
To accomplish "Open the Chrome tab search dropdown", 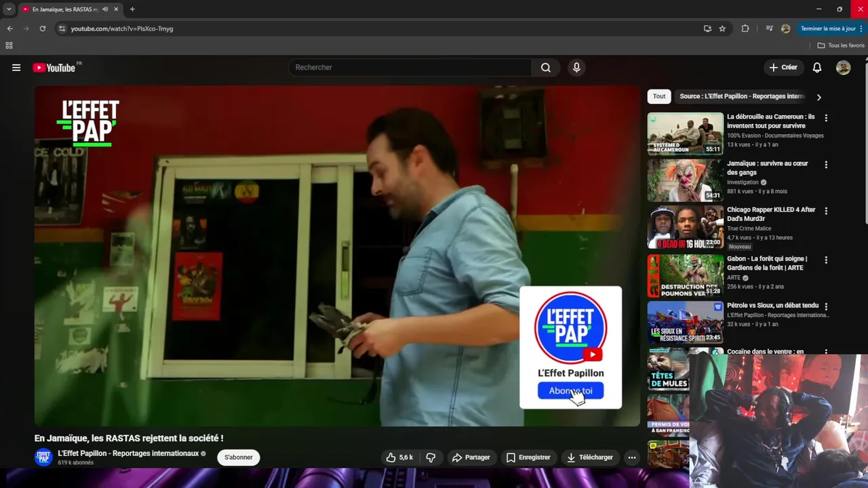I will (x=9, y=9).
